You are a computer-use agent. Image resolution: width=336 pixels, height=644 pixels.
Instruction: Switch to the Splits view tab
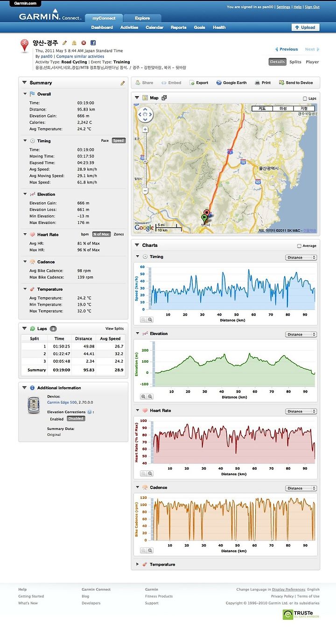[x=295, y=62]
